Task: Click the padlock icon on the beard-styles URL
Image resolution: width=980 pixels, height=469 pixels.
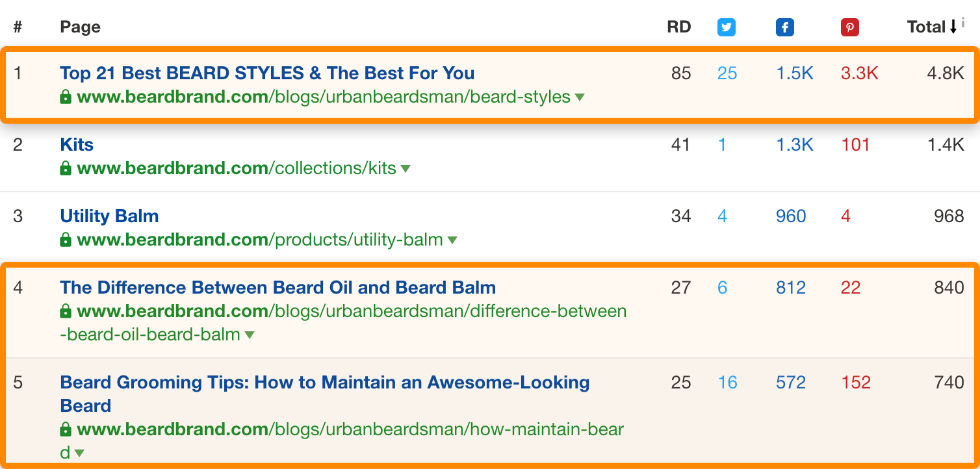Action: pos(65,96)
